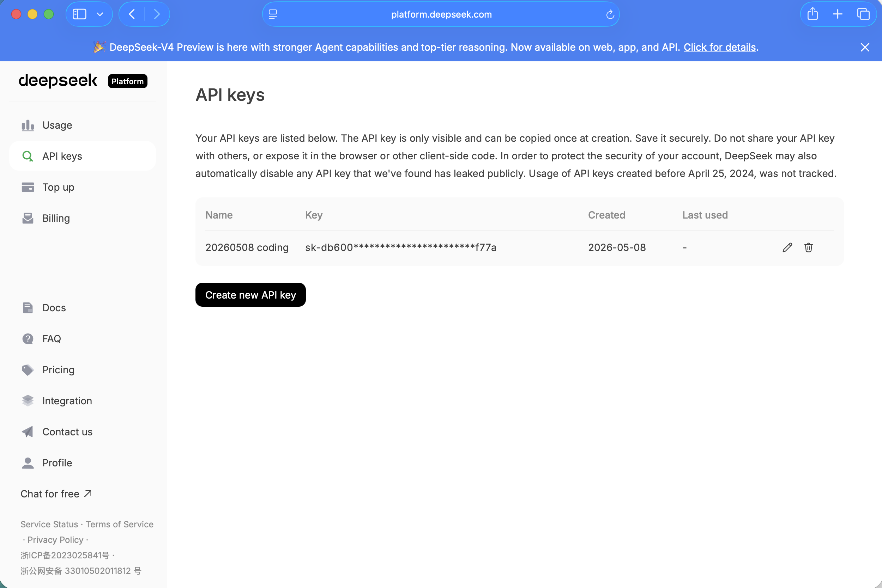Click the credit card Top up icon
Viewport: 882px width, 588px height.
point(28,187)
